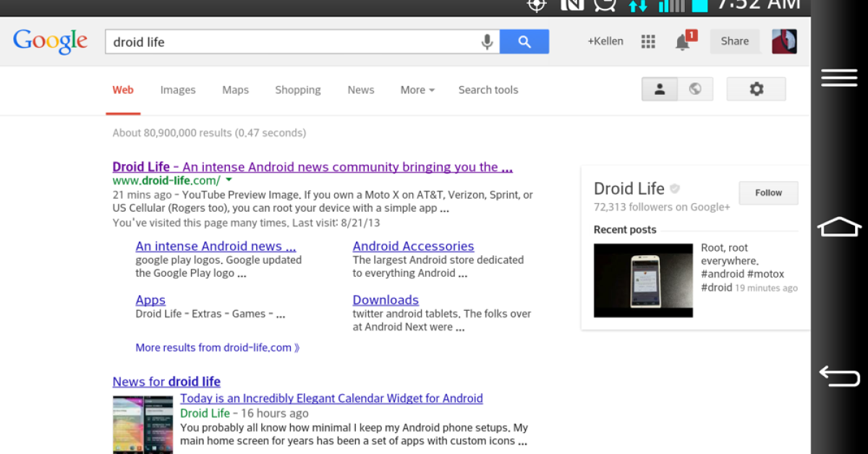Switch to the Images tab
Image resolution: width=868 pixels, height=454 pixels.
click(178, 90)
